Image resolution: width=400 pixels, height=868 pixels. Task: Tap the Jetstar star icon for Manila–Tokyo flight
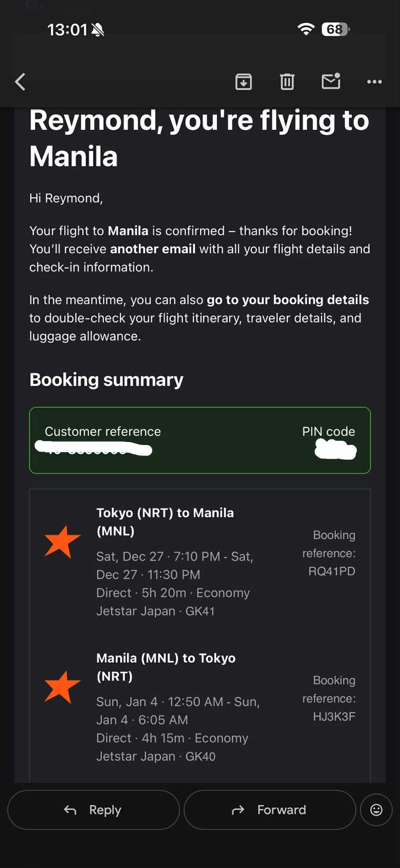point(62,687)
